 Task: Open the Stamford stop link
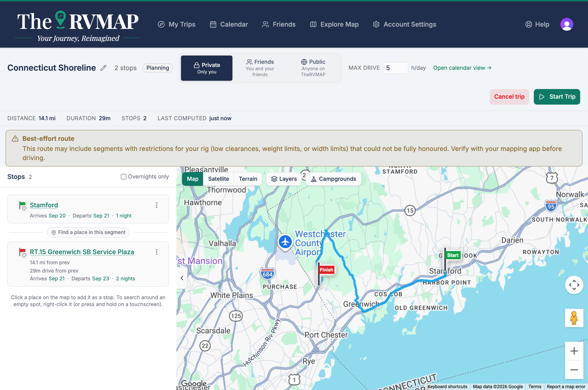(44, 205)
